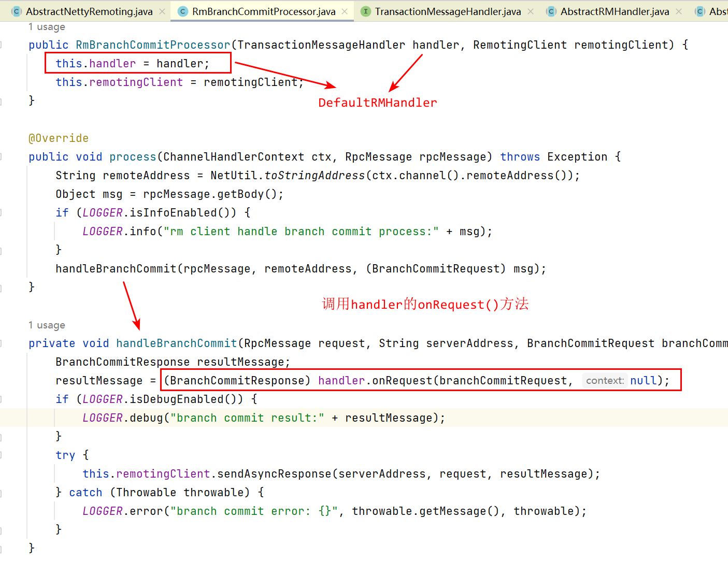Image resolution: width=728 pixels, height=561 pixels.
Task: Click the 'String serverAddress' parameter name
Action: (x=469, y=343)
